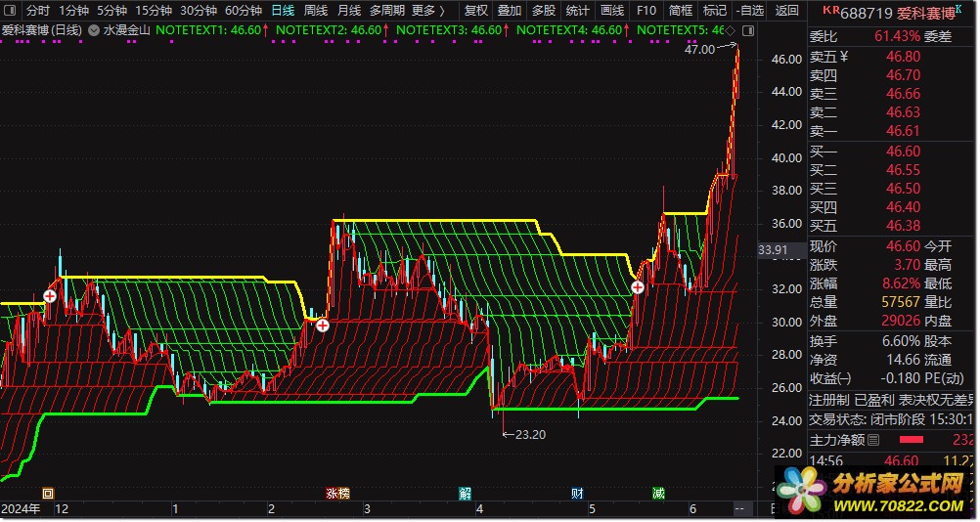Select the 日线 daily chart tab
This screenshot has height=522, width=980.
[x=283, y=11]
